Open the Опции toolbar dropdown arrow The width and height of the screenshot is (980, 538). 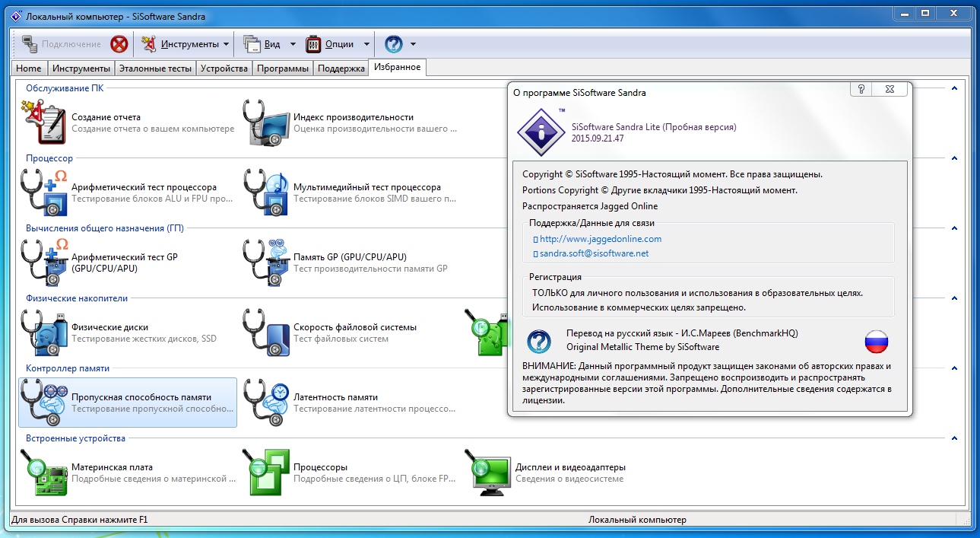pos(366,44)
